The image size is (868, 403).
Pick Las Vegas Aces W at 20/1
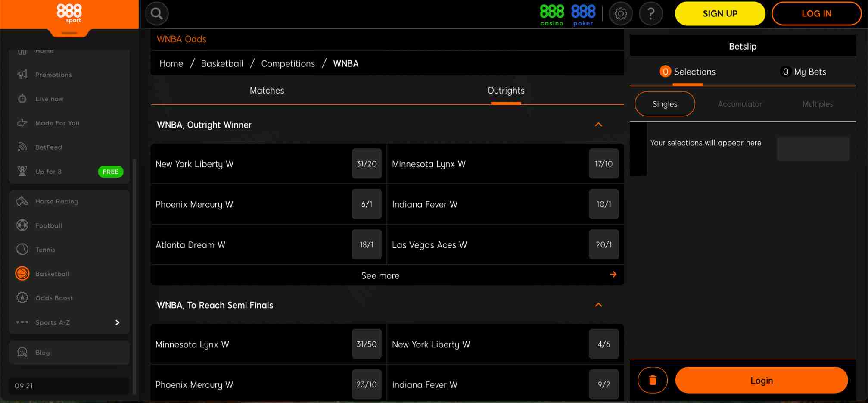click(604, 244)
